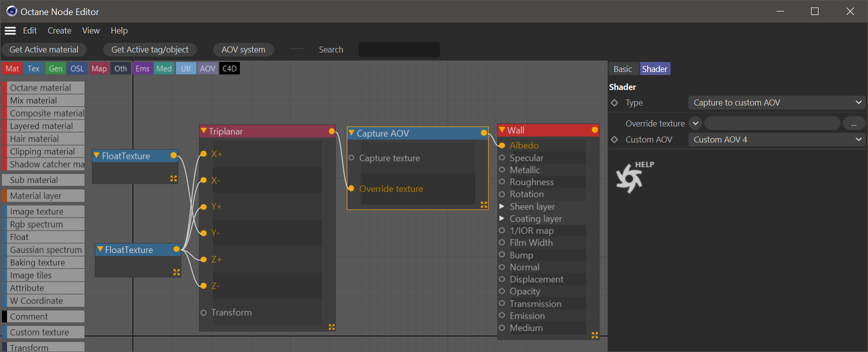Toggle the Ems node filter
The image size is (868, 352).
[x=142, y=68]
